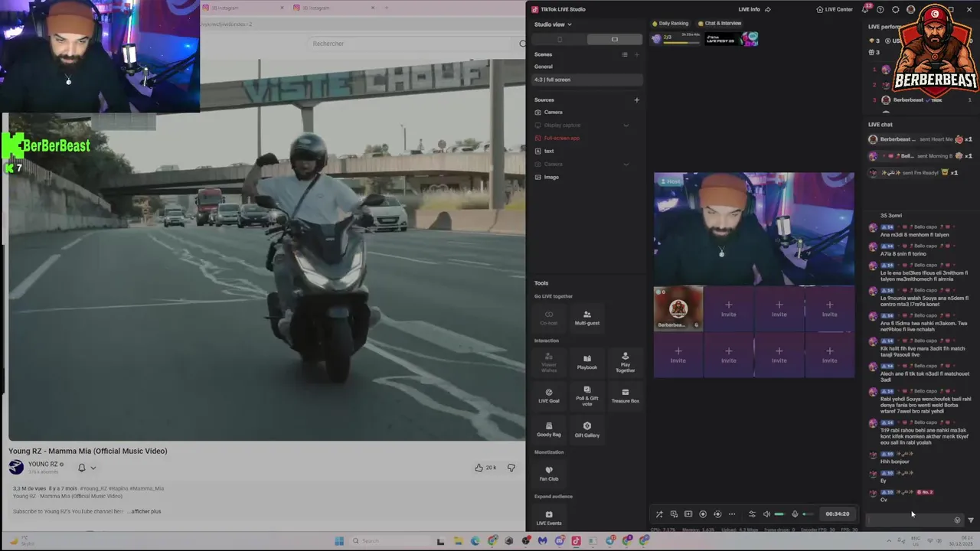Click the stream timer 00:34:20
Screen dimensions: 980x551
click(837, 514)
